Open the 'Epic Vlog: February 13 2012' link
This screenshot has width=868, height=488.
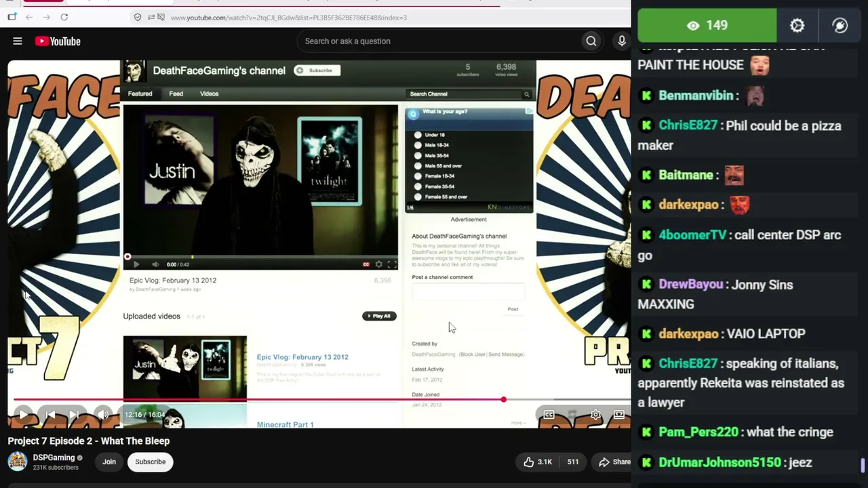pos(302,357)
